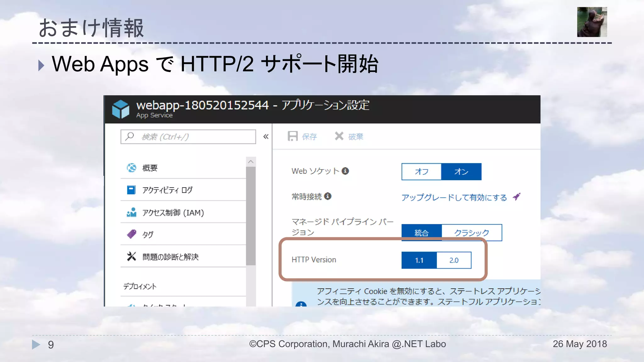Select 統合 pipeline mode
The height and width of the screenshot is (362, 644).
point(421,233)
